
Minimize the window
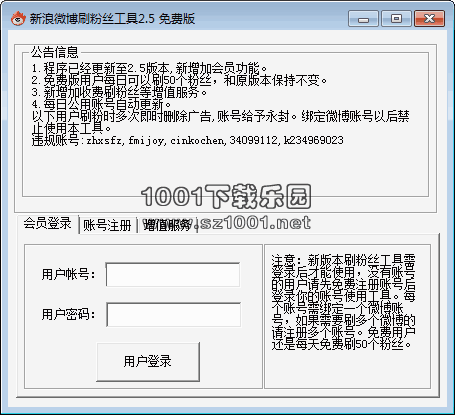click(363, 19)
